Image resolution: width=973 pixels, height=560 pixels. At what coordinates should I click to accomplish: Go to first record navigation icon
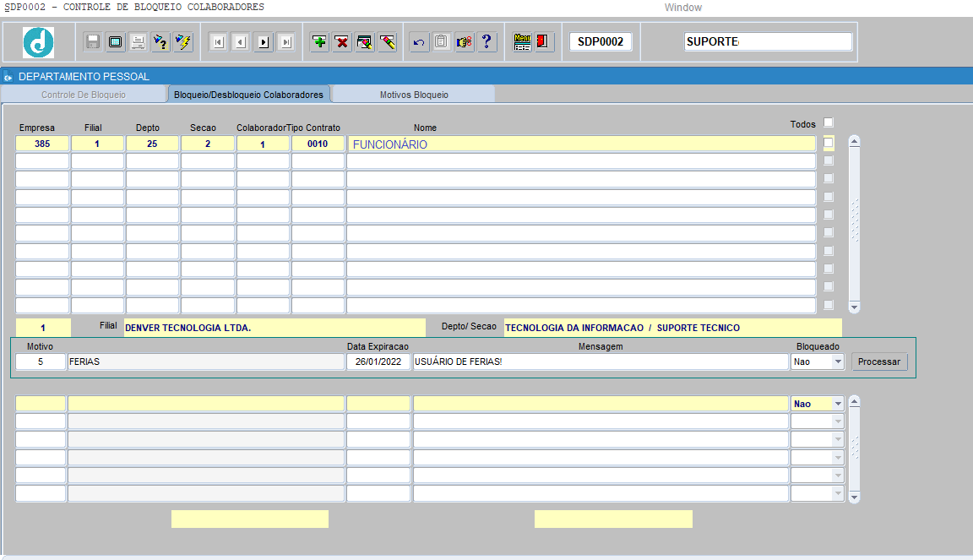[219, 42]
